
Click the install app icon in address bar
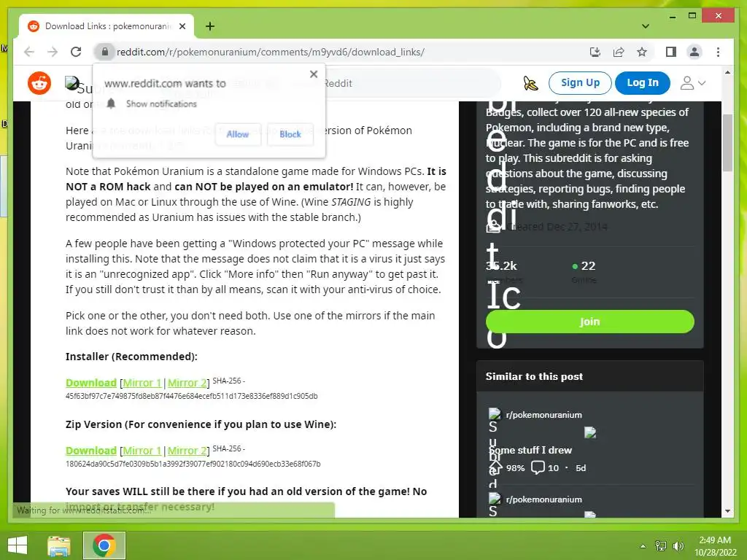(x=595, y=52)
